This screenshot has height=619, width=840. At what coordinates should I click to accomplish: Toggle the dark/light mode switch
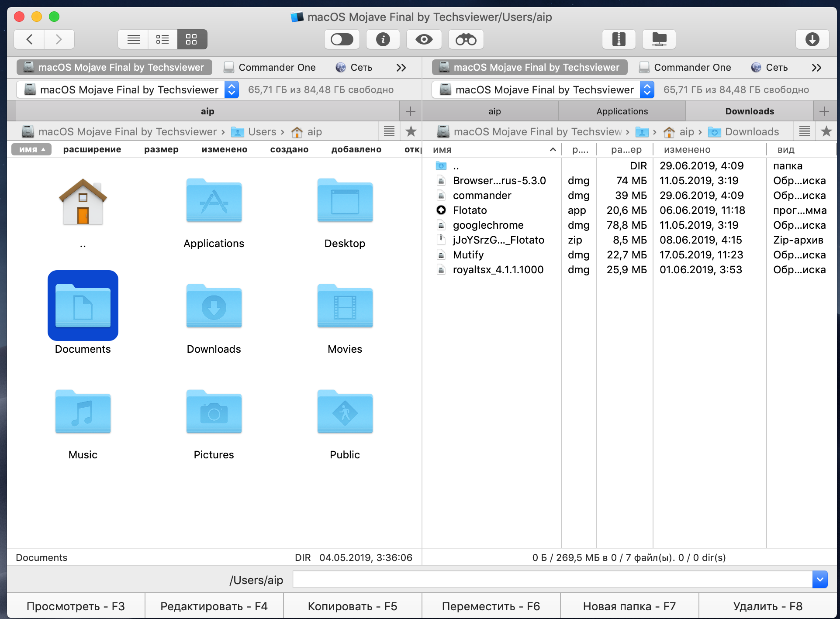(341, 39)
